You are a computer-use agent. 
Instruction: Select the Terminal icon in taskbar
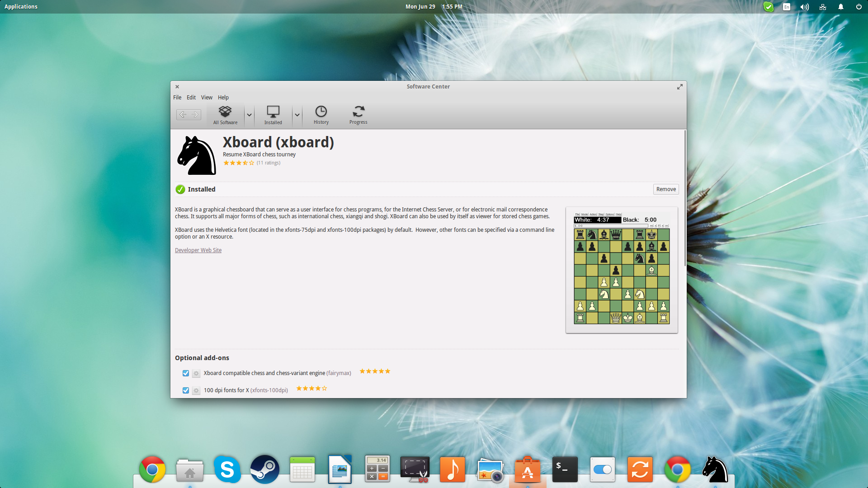565,470
